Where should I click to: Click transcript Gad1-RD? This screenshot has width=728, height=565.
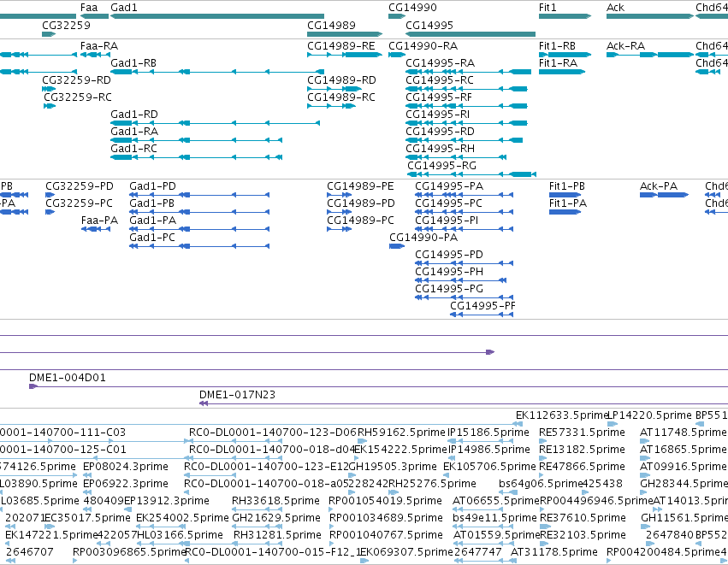134,115
